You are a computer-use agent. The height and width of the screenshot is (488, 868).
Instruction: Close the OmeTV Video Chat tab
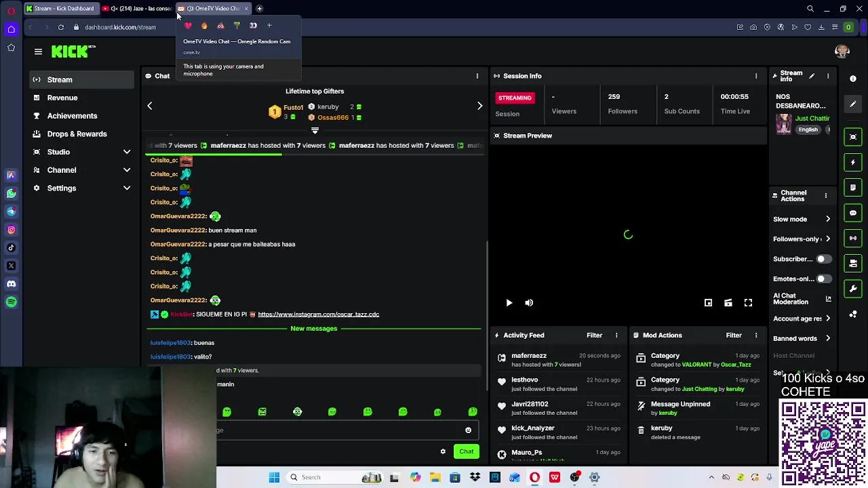coord(245,8)
